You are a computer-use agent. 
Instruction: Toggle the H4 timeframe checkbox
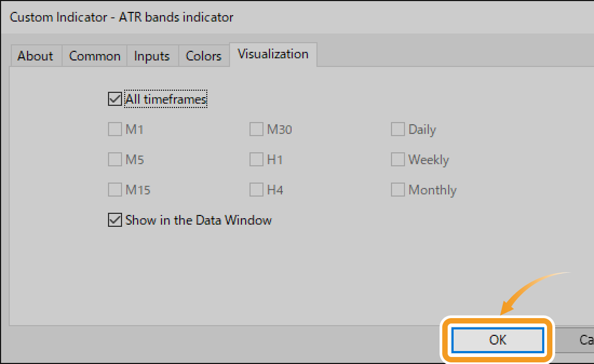tap(256, 190)
